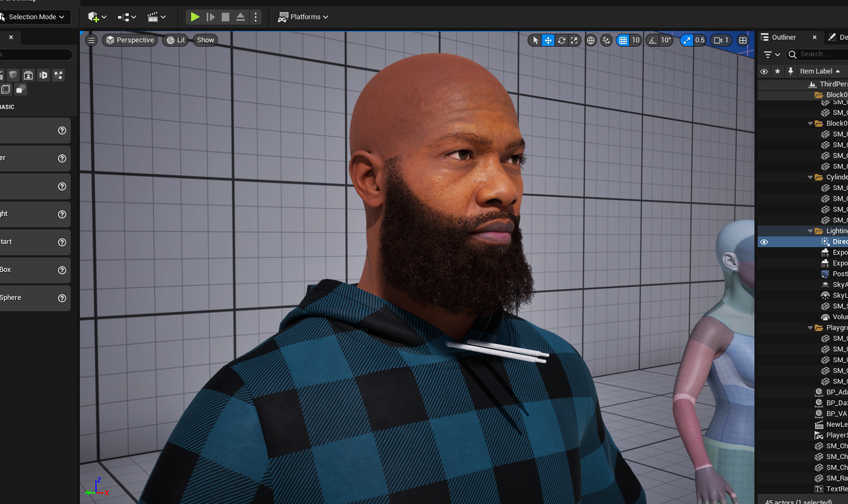Collapse the second Block0 folder
848x504 pixels.
coord(810,123)
